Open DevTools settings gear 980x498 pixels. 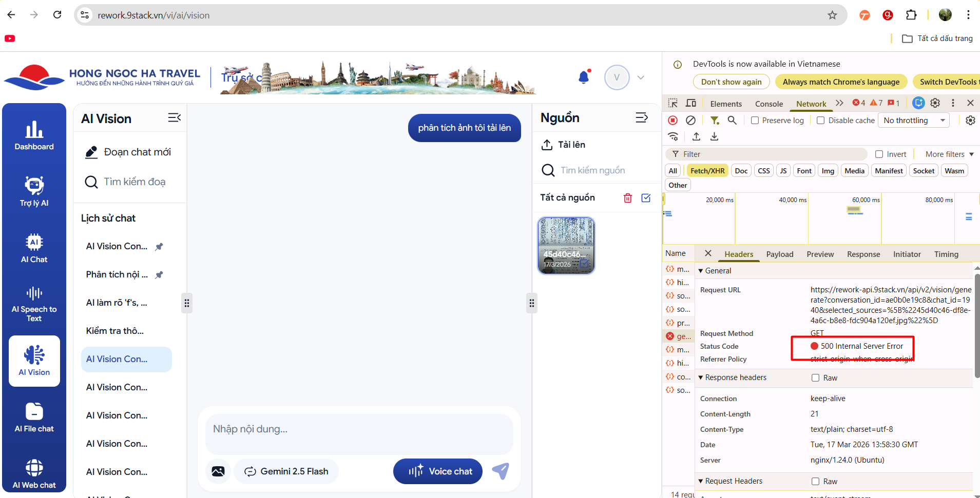[935, 103]
